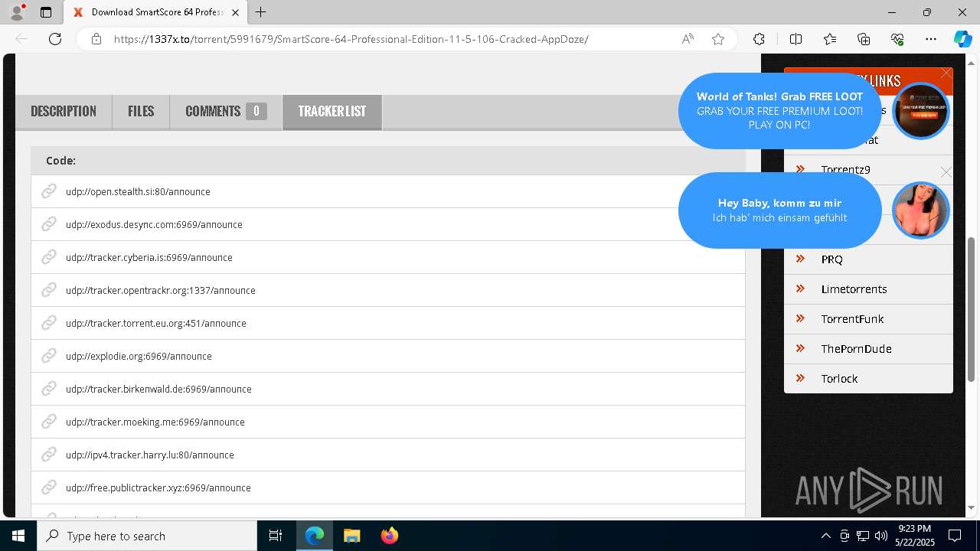Click the browser back arrow
Screen dimensions: 980x551
[21, 39]
